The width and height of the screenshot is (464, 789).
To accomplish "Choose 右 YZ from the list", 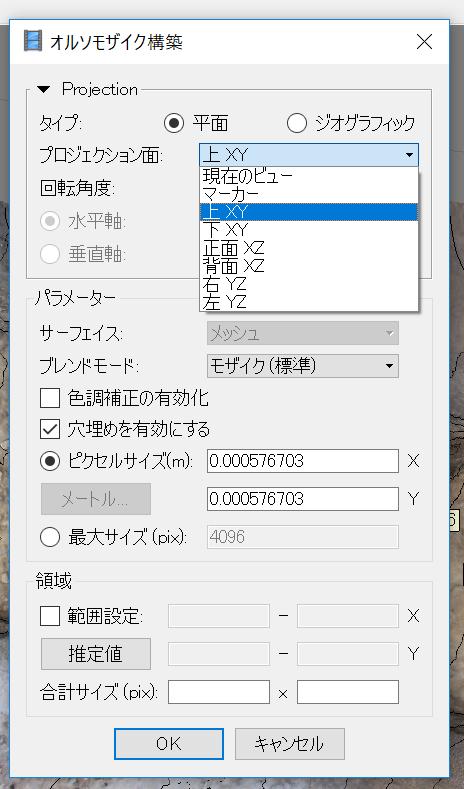I will (x=309, y=284).
